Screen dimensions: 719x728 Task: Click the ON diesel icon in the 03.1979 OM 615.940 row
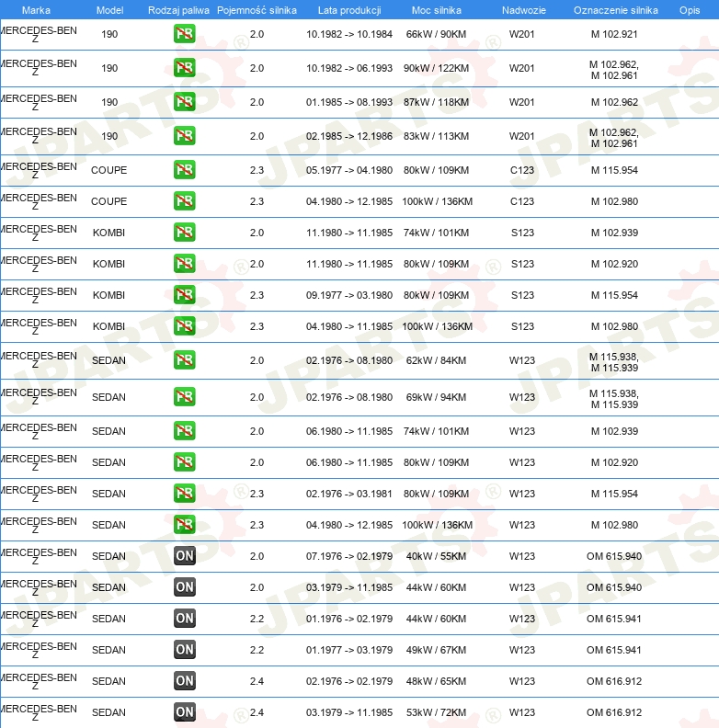(x=185, y=586)
